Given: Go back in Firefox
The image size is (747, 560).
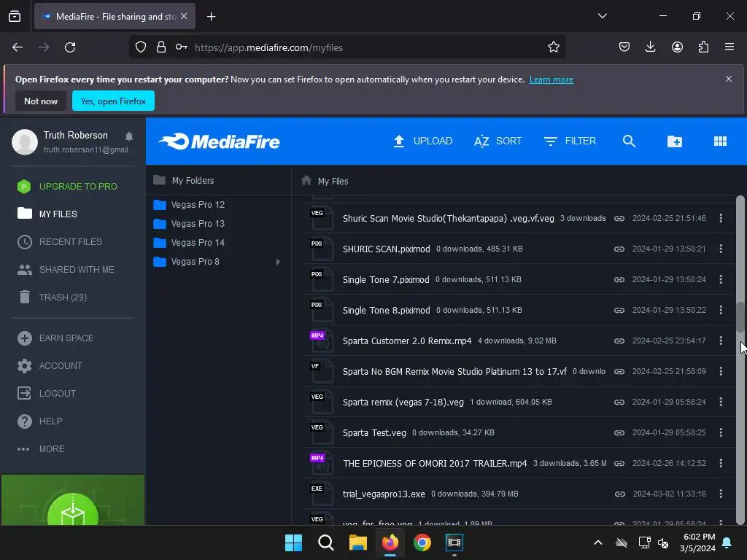Looking at the screenshot, I should coord(18,47).
